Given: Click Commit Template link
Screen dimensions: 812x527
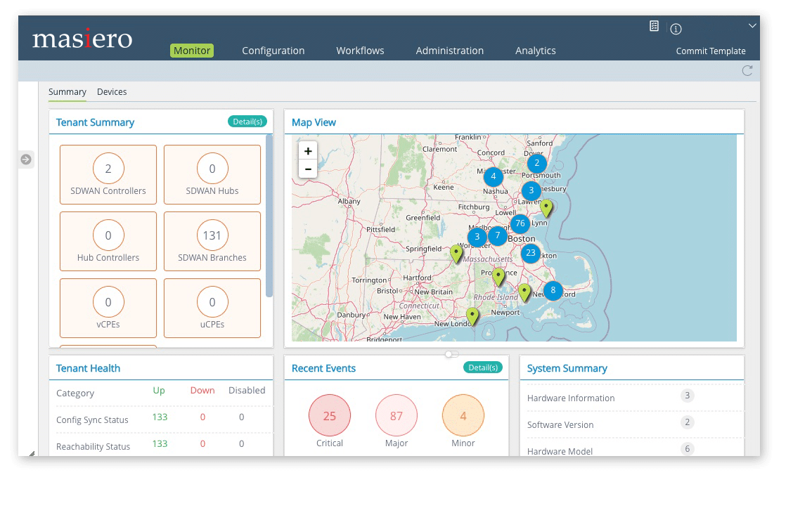Looking at the screenshot, I should tap(711, 51).
